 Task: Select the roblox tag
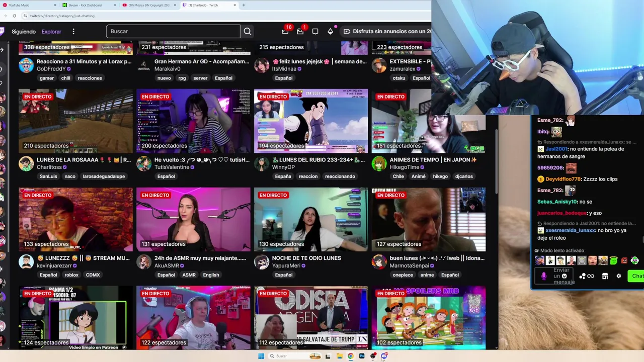coord(71,275)
